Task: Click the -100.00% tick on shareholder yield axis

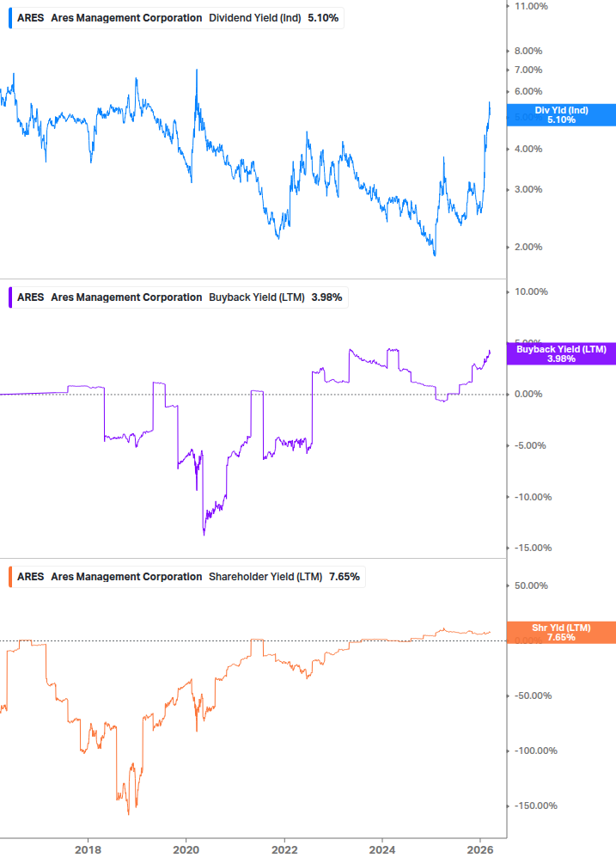Action: tap(536, 751)
